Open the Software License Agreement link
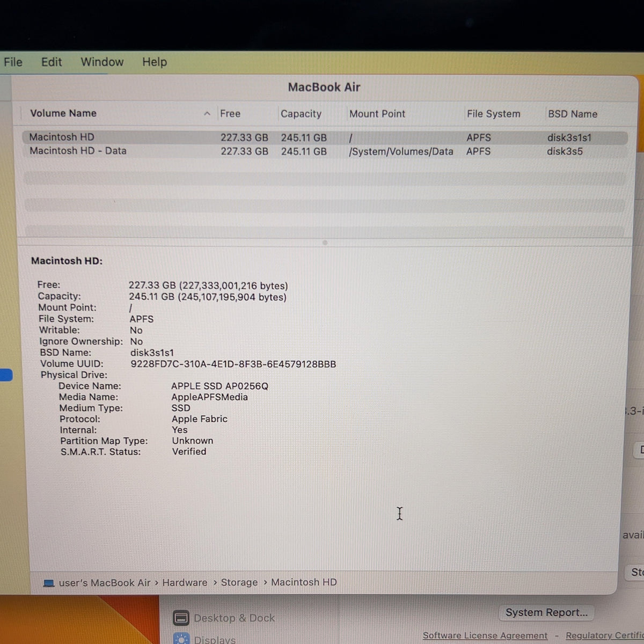Viewport: 644px width, 644px height. coord(485,635)
